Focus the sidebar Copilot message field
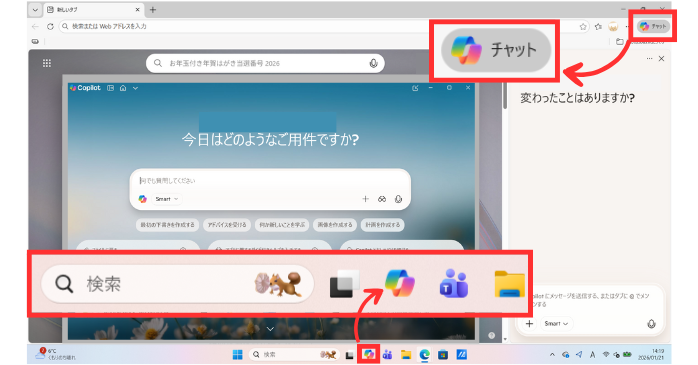The width and height of the screenshot is (698, 365). (x=590, y=300)
